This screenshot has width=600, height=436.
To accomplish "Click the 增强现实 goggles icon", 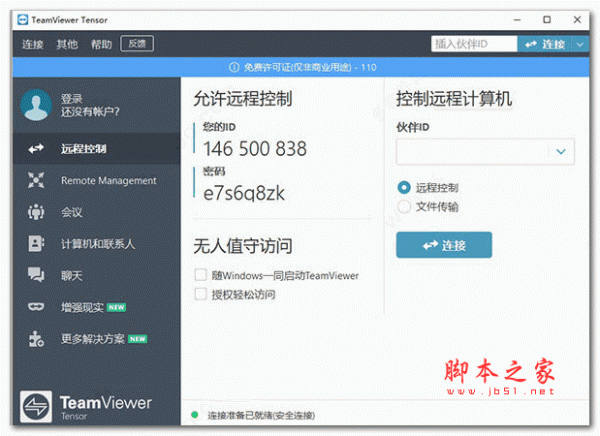I will click(x=36, y=307).
